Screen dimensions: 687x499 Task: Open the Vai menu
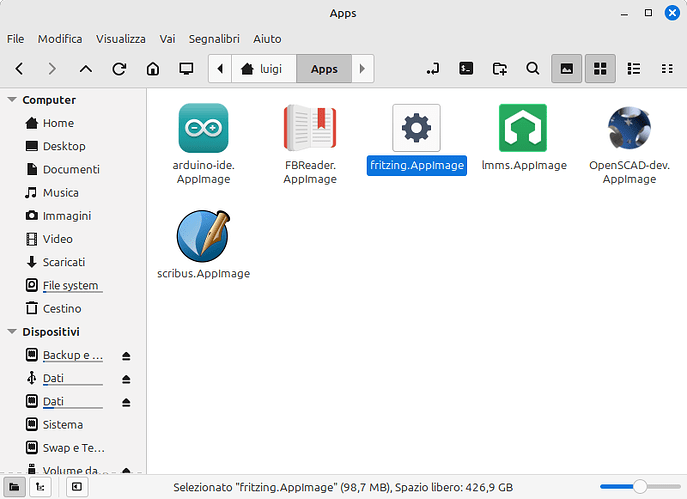pos(167,39)
